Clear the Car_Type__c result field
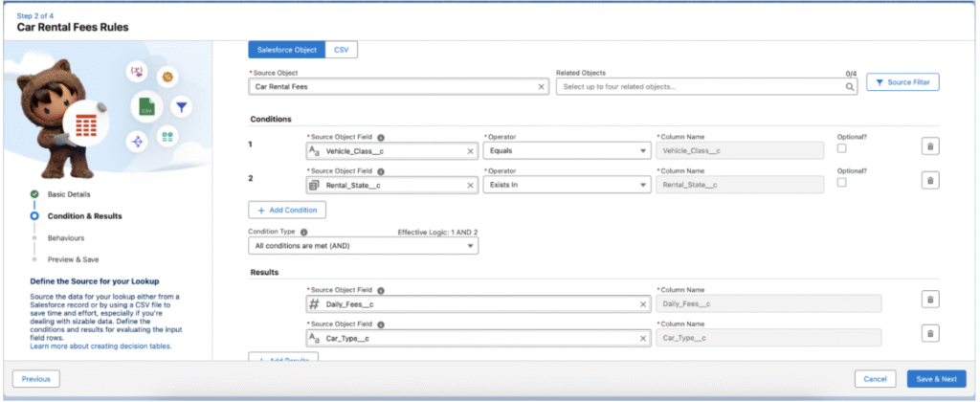This screenshot has height=402, width=980. tap(643, 338)
